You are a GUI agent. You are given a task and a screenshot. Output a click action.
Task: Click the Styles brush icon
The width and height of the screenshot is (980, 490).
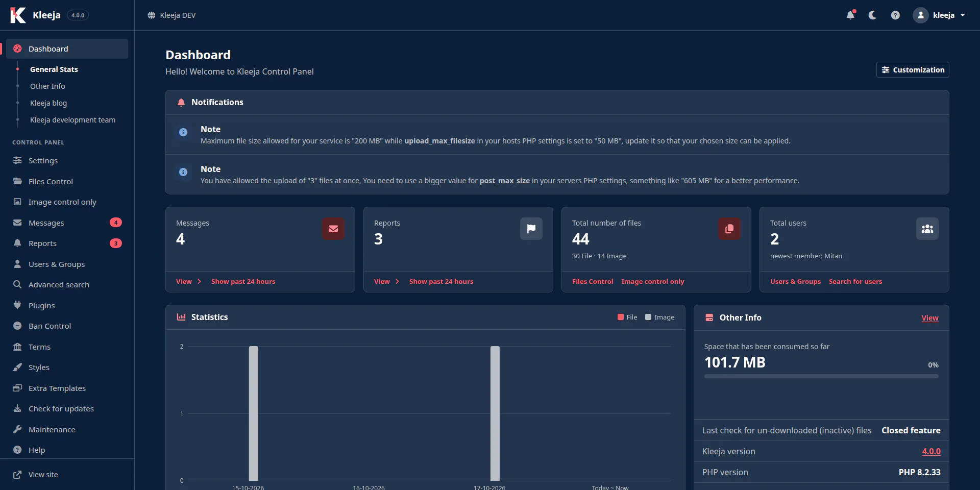coord(17,367)
